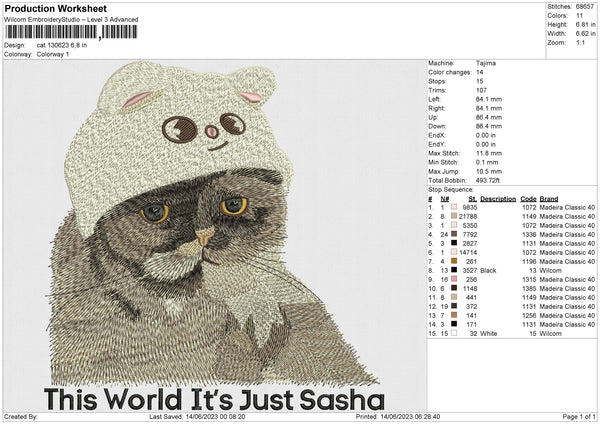Click the Height value 6.81 in
The image size is (600, 424).
[x=585, y=24]
